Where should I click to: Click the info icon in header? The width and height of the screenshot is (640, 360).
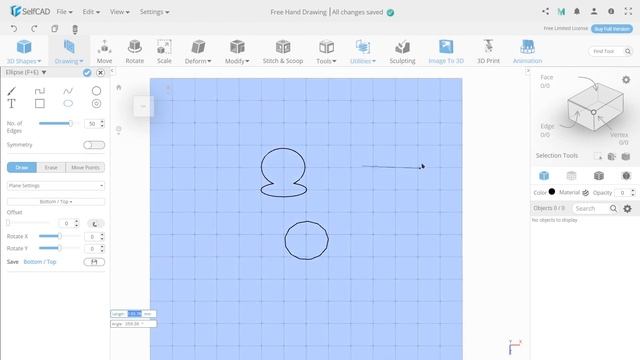point(611,11)
